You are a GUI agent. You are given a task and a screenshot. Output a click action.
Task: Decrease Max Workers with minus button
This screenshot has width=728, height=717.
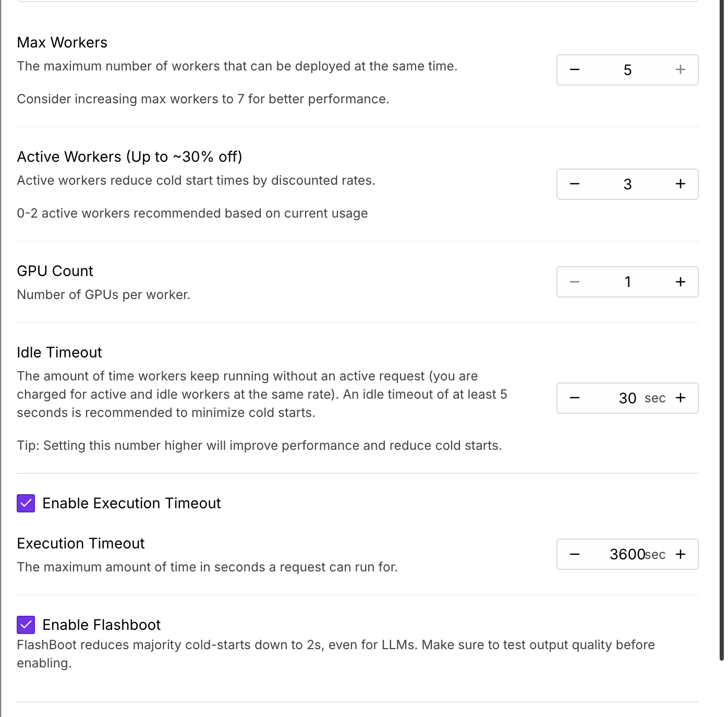click(x=575, y=70)
